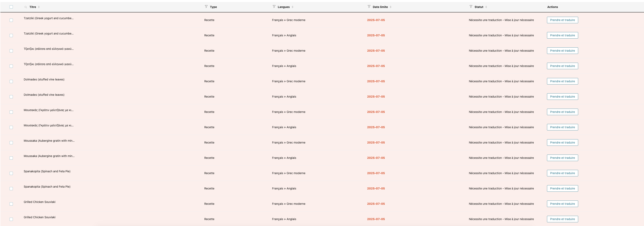Open Dolmades (stuffed vine leaves) in Grec moderne row
This screenshot has height=226, width=644.
pyautogui.click(x=44, y=79)
